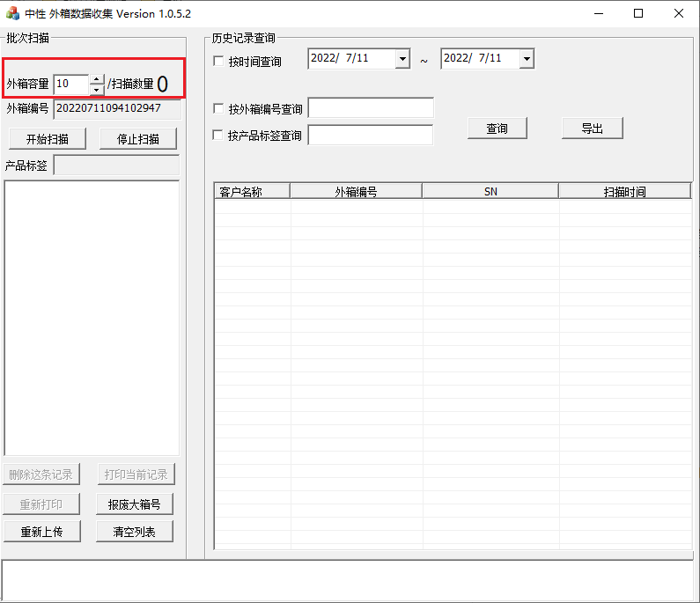Sort by 外箱编号 column header
This screenshot has width=700, height=603.
(356, 192)
